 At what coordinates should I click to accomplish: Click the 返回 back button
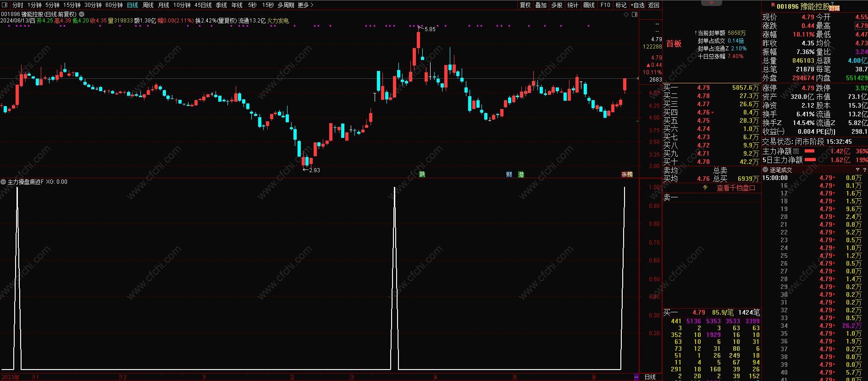(654, 5)
